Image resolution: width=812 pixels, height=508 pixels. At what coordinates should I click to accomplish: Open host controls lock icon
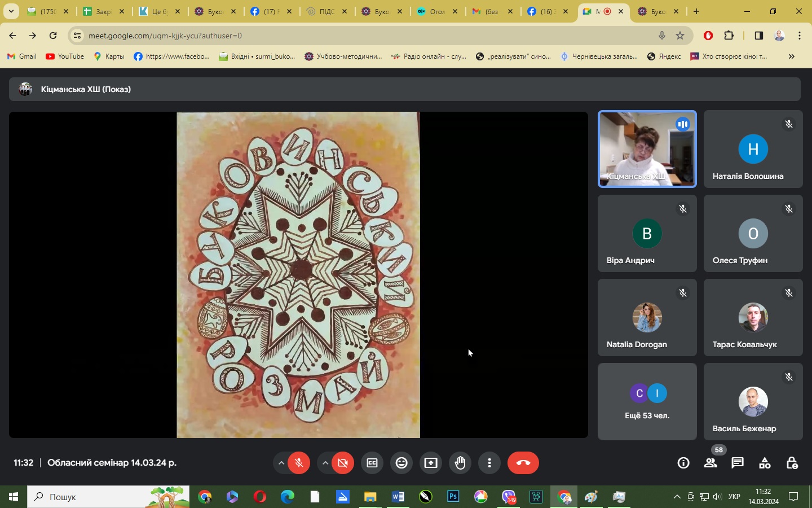(x=792, y=463)
